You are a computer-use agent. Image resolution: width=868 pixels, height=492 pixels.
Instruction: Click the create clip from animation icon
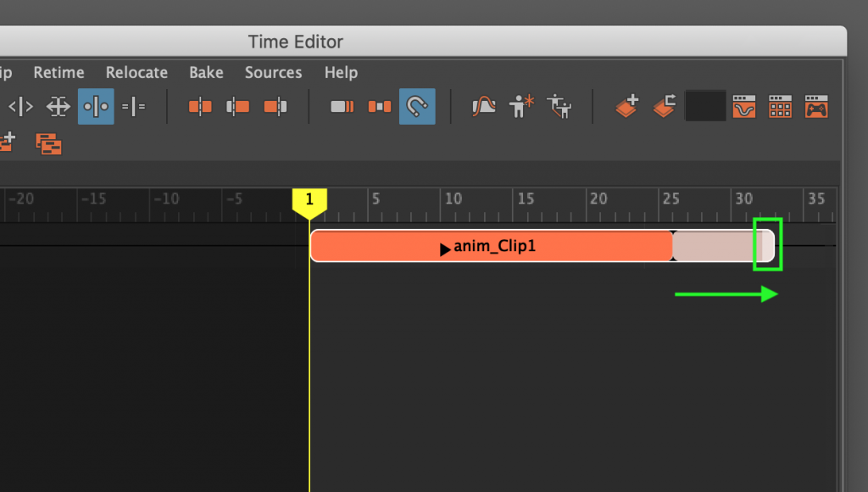pyautogui.click(x=626, y=106)
